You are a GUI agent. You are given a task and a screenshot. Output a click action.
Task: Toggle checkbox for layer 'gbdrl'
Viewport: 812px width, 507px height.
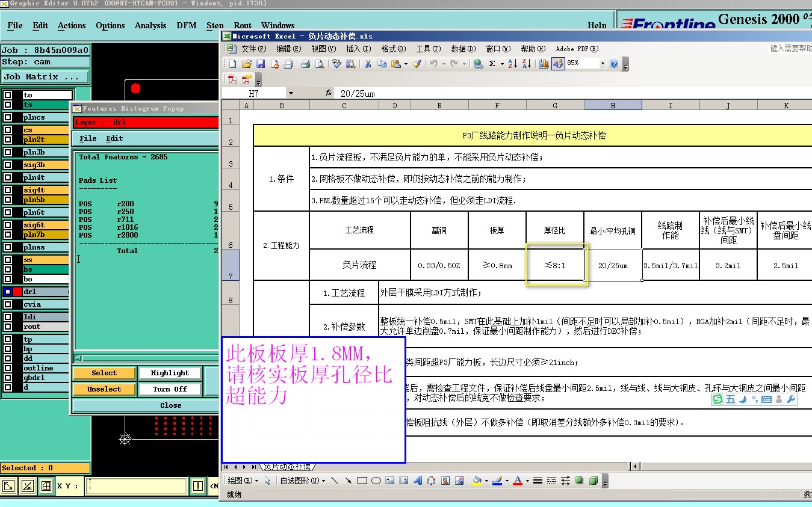(x=7, y=378)
